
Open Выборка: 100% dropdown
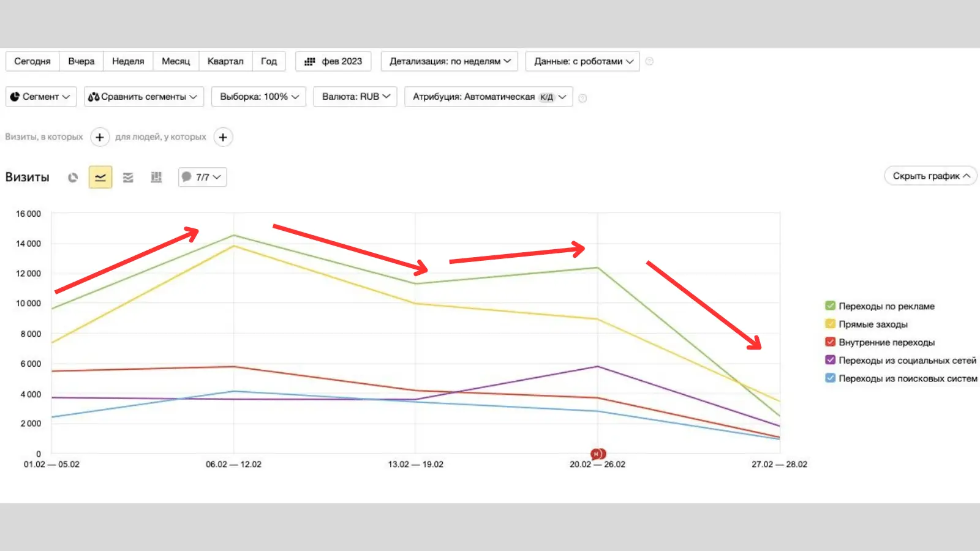(x=258, y=97)
